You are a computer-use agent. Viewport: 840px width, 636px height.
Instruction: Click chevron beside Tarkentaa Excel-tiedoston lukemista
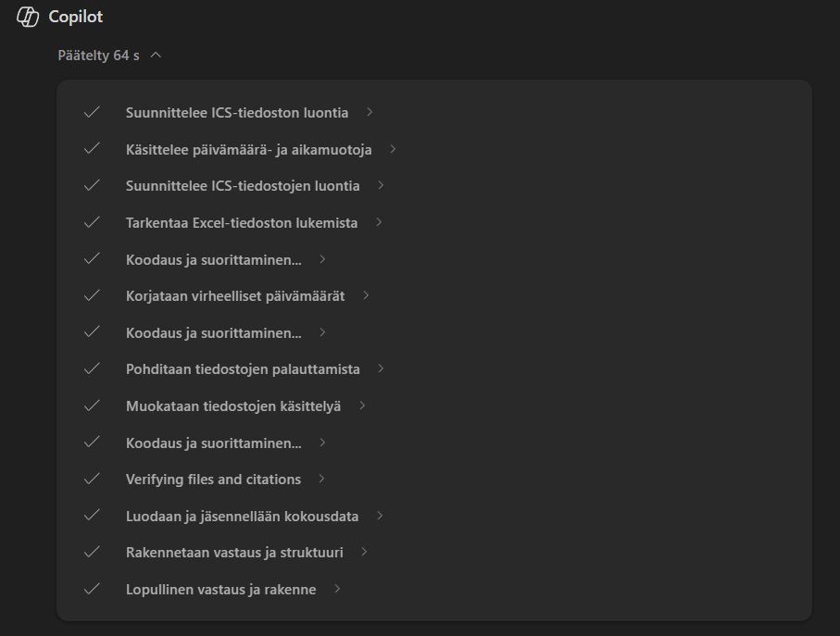point(379,222)
